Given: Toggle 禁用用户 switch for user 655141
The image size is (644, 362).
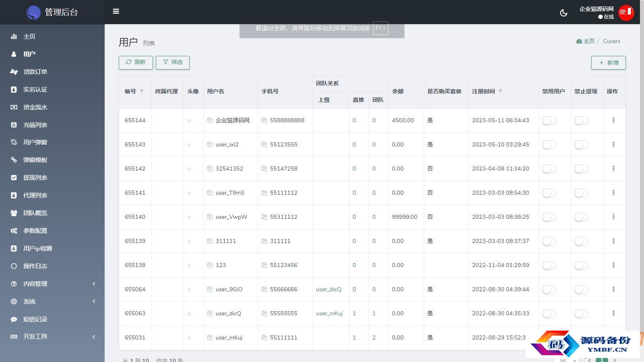Looking at the screenshot, I should (549, 193).
